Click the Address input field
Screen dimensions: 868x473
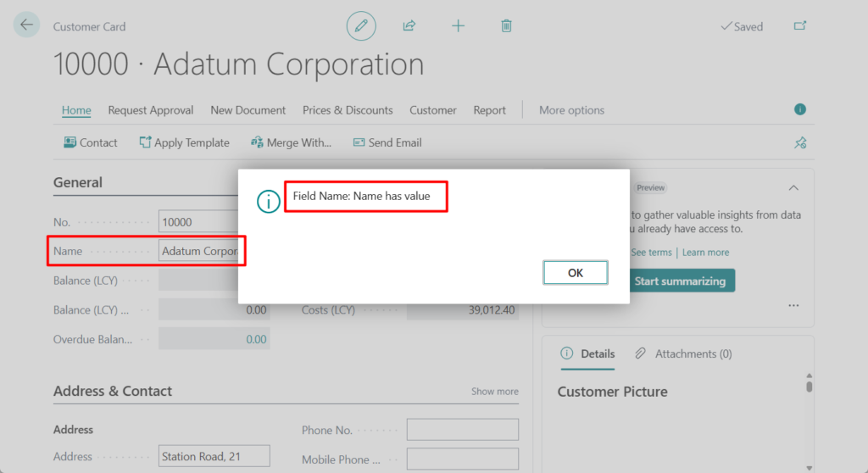[x=214, y=456]
